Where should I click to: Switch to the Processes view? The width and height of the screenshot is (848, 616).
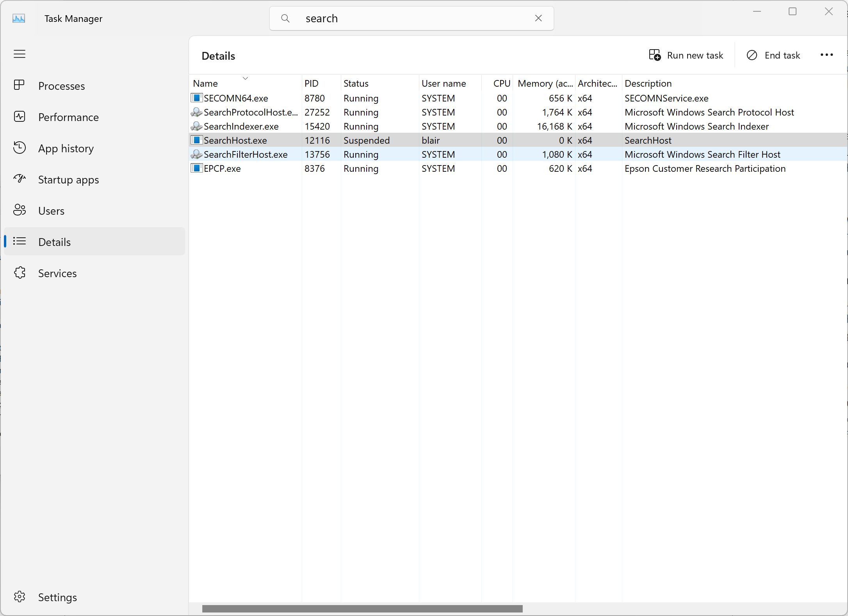coord(62,86)
